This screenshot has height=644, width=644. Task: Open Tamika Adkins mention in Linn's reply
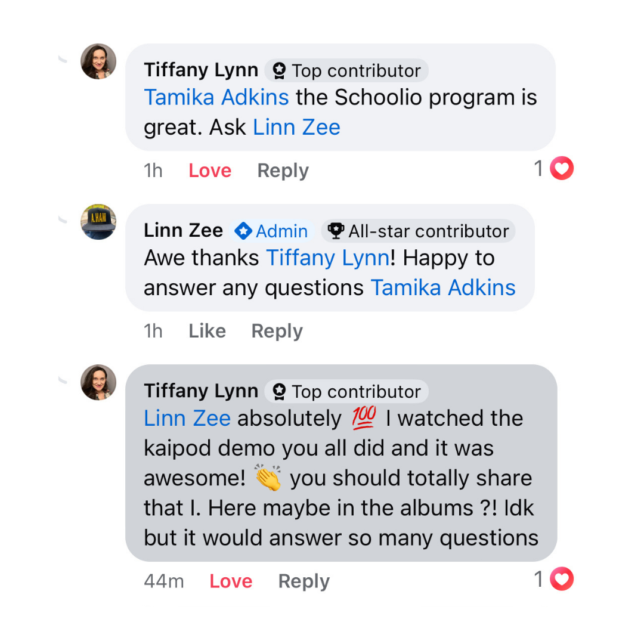tap(443, 288)
